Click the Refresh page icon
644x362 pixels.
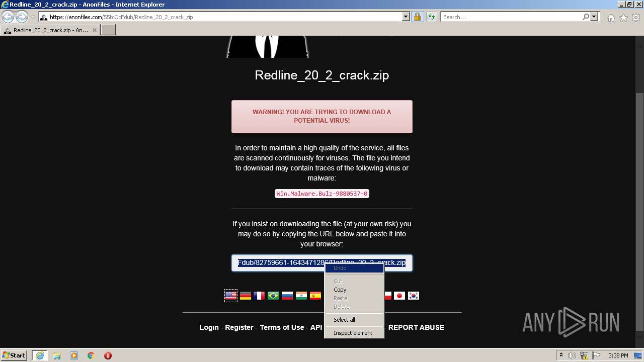432,17
